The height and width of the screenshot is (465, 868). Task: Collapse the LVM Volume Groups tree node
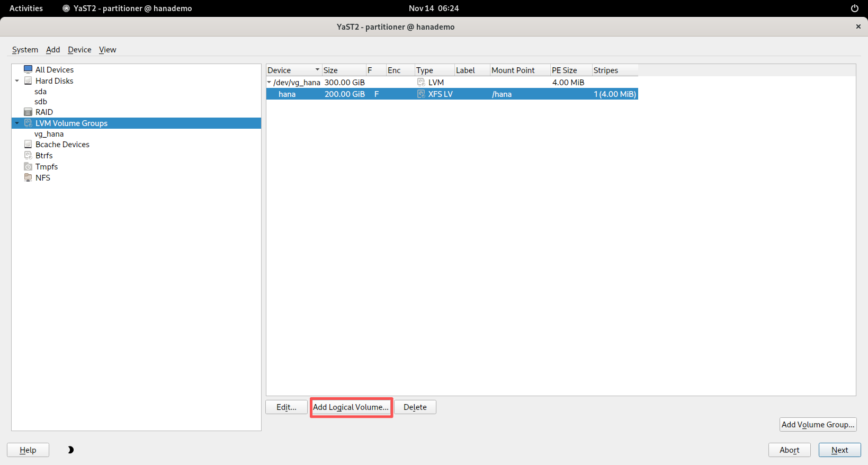click(17, 123)
